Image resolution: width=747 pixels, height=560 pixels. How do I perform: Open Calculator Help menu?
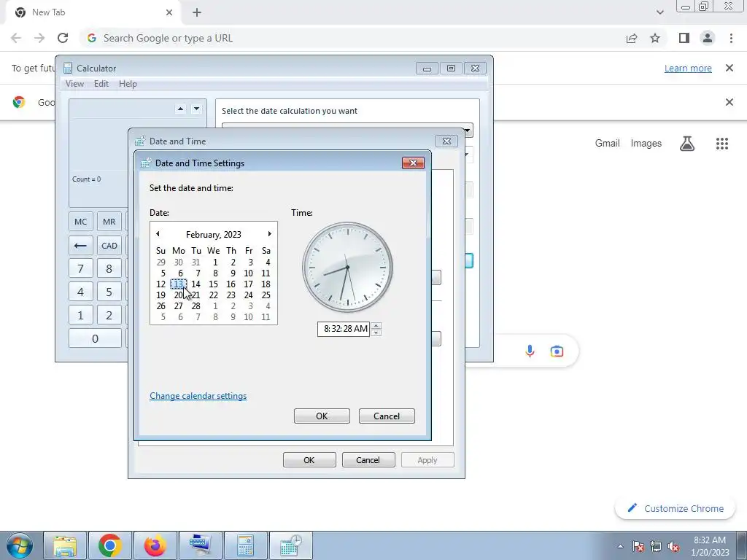click(x=128, y=84)
